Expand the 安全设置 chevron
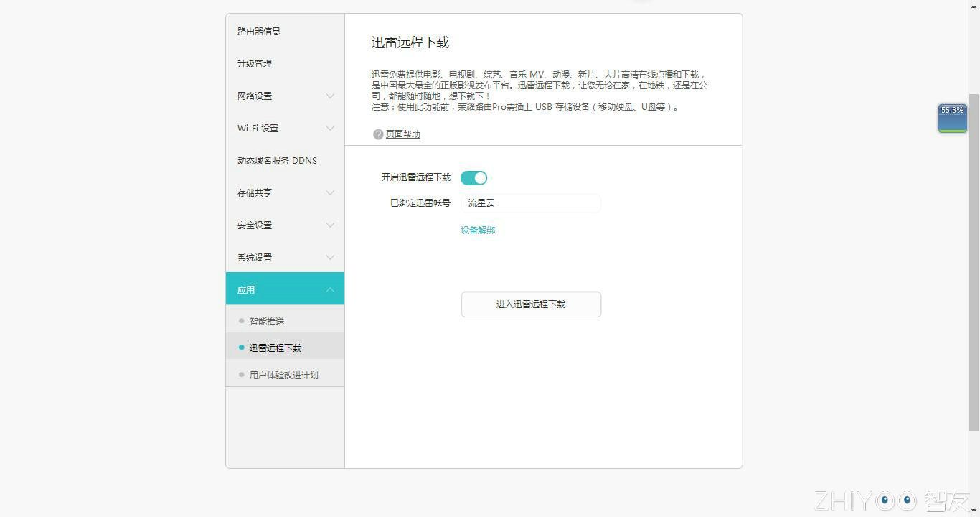Screen dimensions: 980x517 (x=330, y=225)
